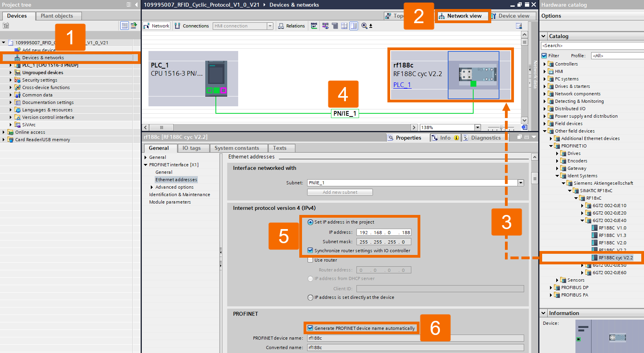Click the SiVArc tree icon
Viewport: 644px width, 353px height.
(18, 125)
